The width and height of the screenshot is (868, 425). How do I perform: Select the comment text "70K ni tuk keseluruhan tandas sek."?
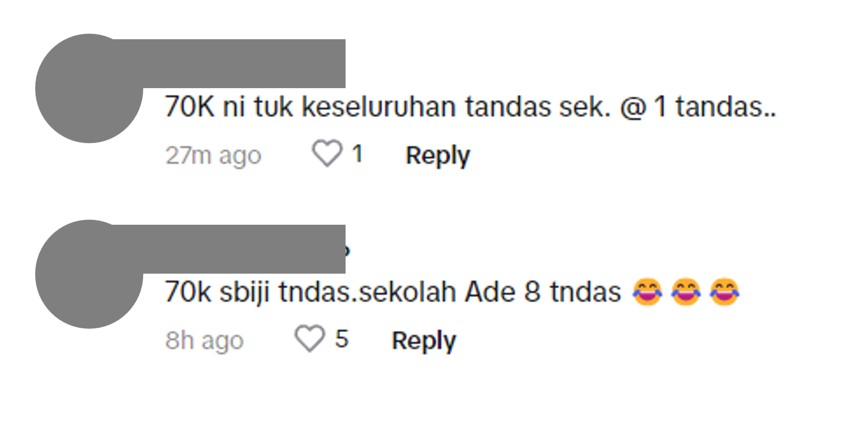coord(388,108)
